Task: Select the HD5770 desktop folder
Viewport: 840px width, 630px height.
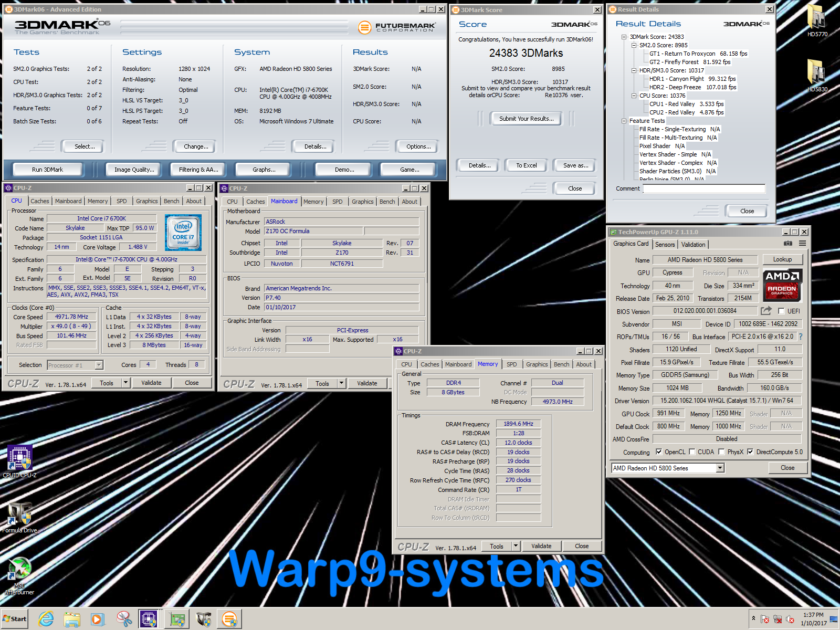Action: pos(817,21)
